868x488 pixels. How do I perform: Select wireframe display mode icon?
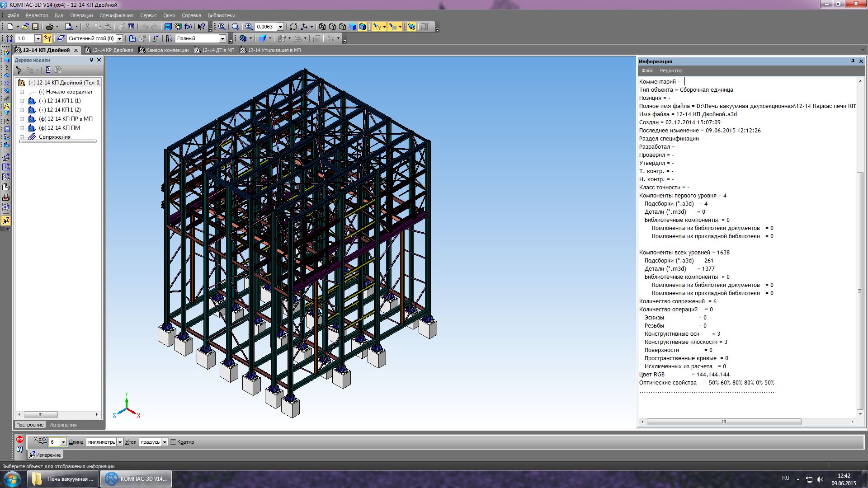click(x=322, y=27)
